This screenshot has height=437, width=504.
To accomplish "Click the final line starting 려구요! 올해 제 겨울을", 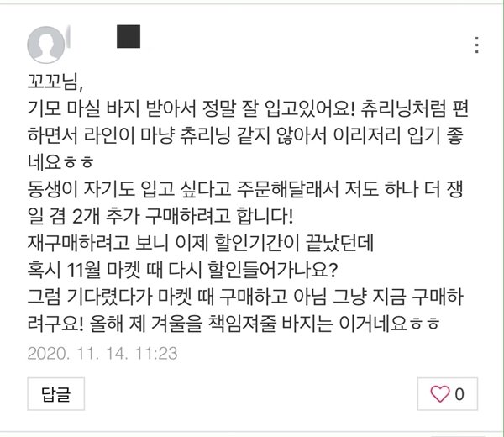I will click(234, 324).
